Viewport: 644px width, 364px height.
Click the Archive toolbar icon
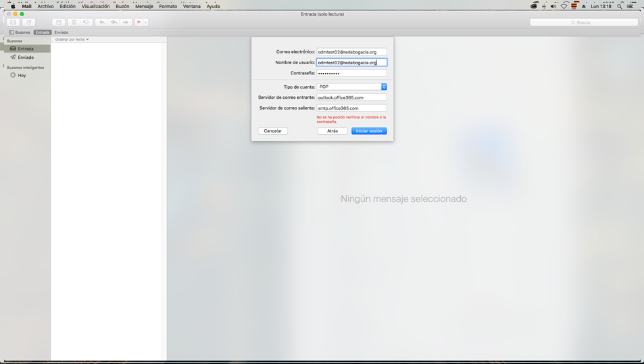point(59,22)
